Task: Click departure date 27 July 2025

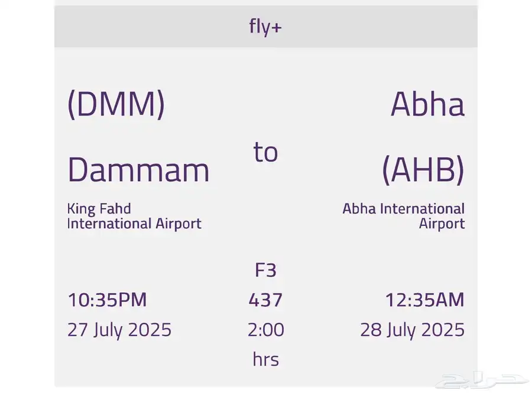Action: pos(119,330)
